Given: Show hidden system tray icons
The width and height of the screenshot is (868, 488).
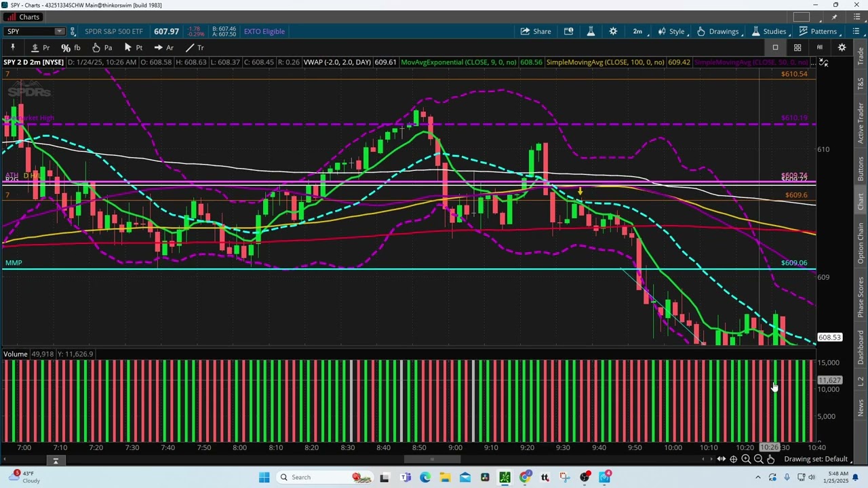Looking at the screenshot, I should [x=758, y=477].
